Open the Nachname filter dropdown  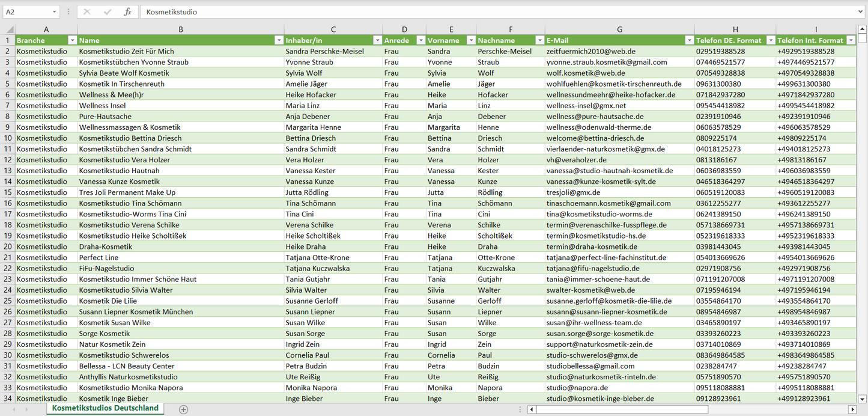[x=538, y=40]
